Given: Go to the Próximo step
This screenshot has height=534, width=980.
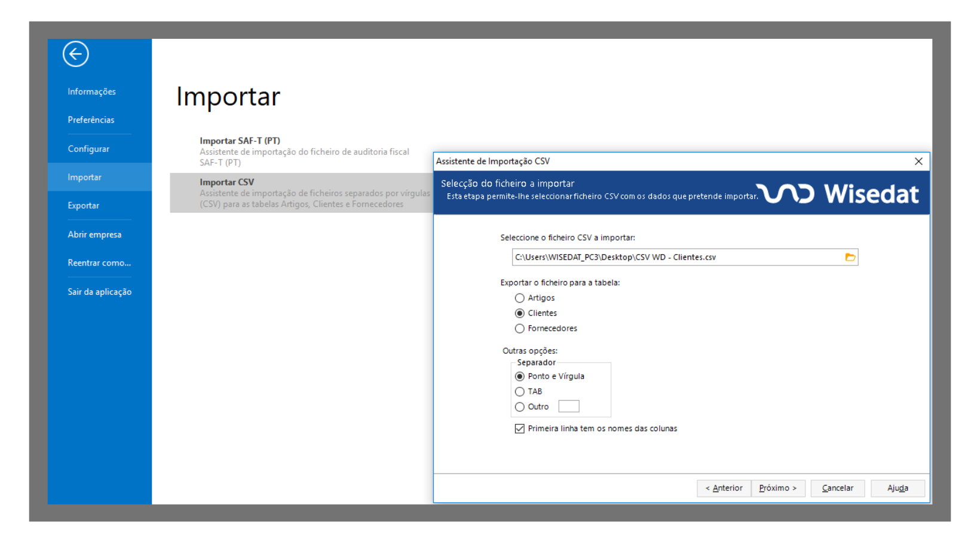Looking at the screenshot, I should click(777, 489).
